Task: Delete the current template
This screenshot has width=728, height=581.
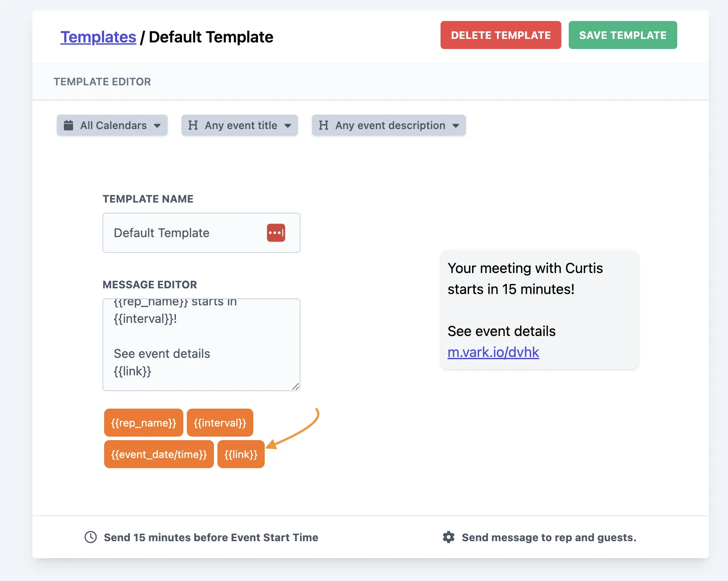Action: tap(500, 35)
